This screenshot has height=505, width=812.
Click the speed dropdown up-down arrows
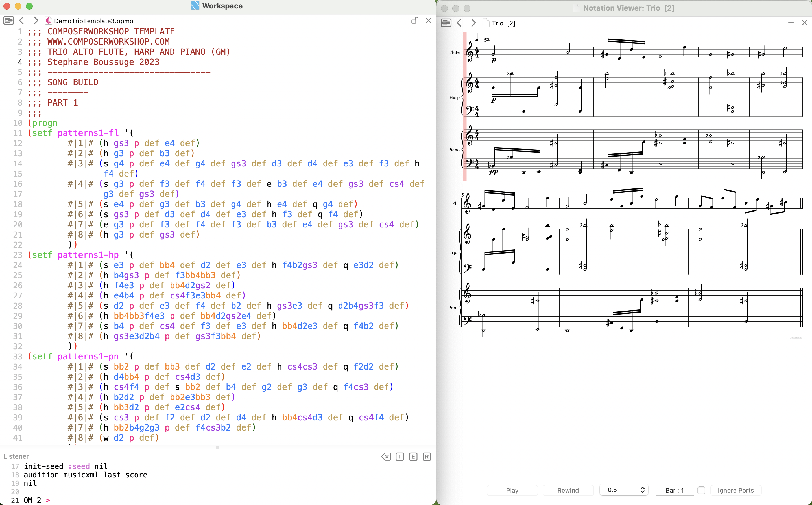tap(642, 490)
